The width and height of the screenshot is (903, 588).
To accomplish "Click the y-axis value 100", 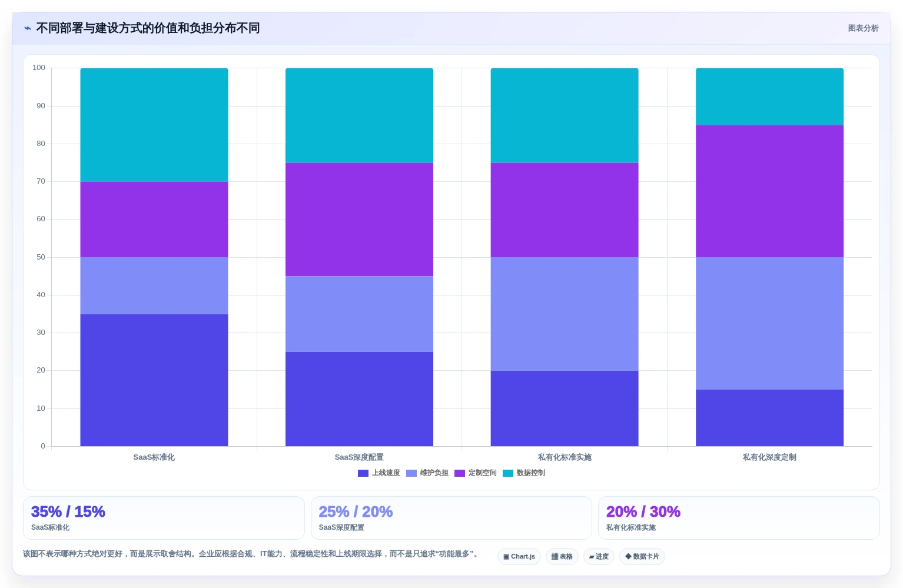I will [39, 68].
